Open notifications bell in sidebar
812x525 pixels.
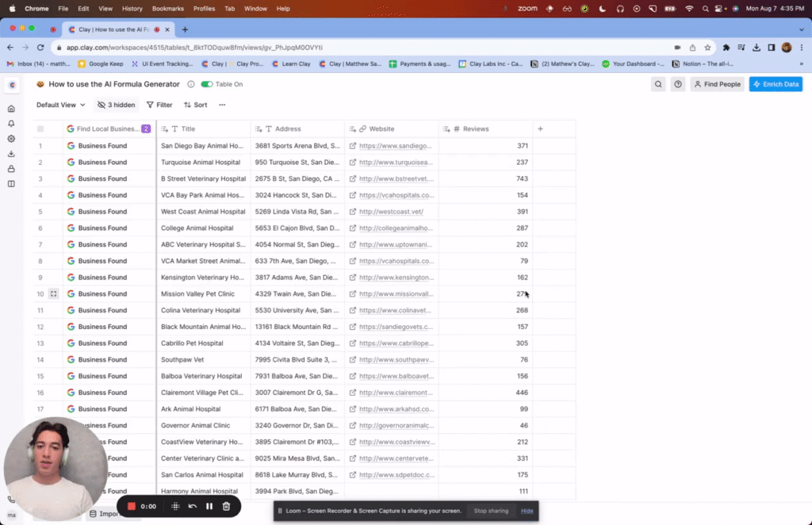[11, 124]
